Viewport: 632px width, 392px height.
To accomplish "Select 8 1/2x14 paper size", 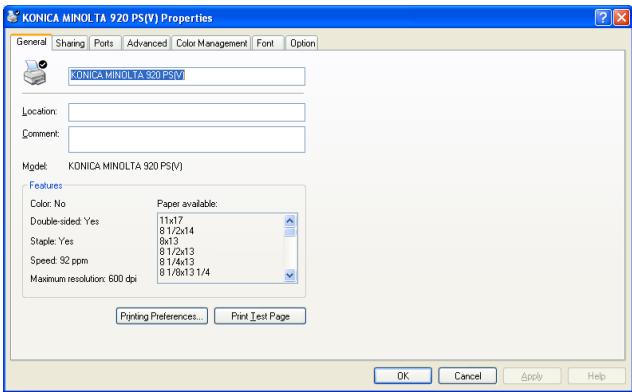I will click(177, 231).
